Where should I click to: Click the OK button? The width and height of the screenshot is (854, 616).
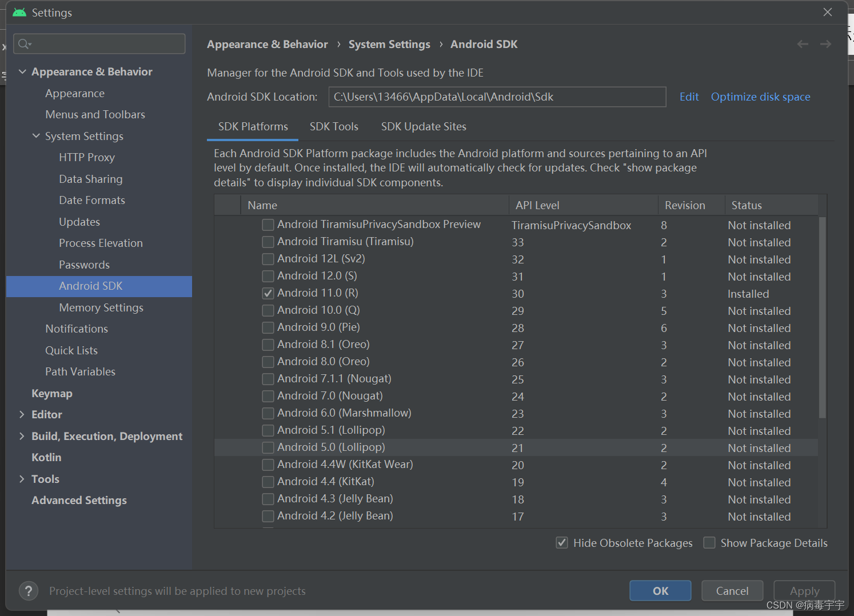coord(660,591)
